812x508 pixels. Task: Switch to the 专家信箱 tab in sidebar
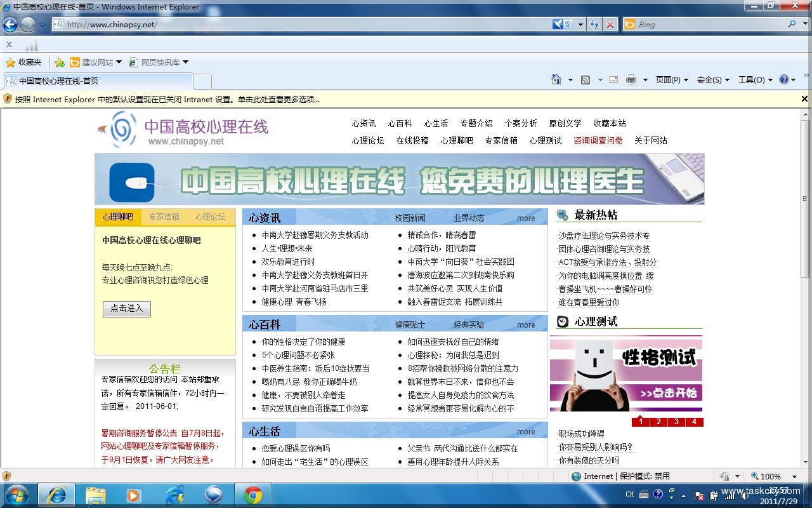[x=164, y=217]
